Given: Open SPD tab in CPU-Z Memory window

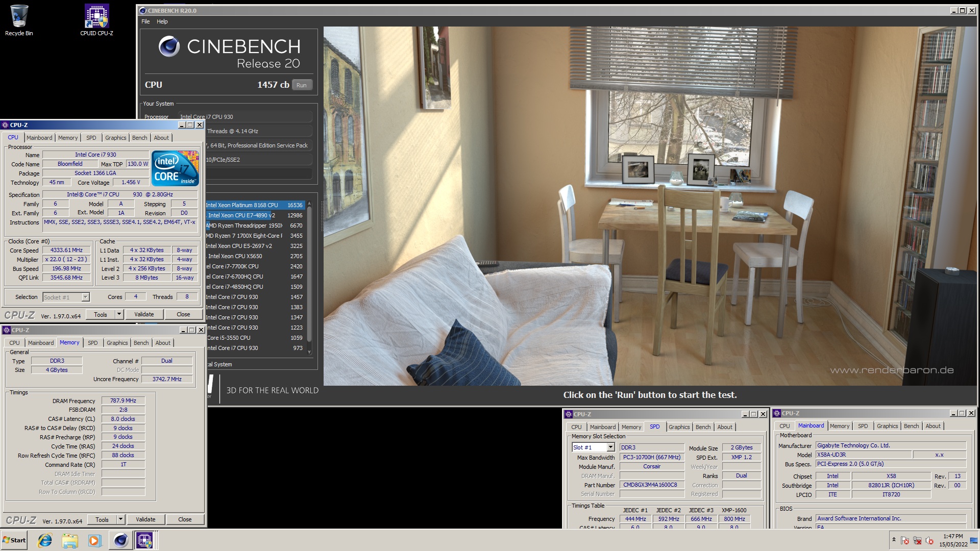Looking at the screenshot, I should (92, 343).
